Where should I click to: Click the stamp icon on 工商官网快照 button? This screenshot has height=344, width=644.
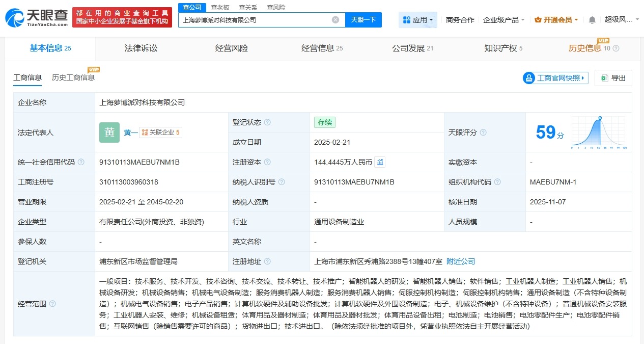coord(529,78)
